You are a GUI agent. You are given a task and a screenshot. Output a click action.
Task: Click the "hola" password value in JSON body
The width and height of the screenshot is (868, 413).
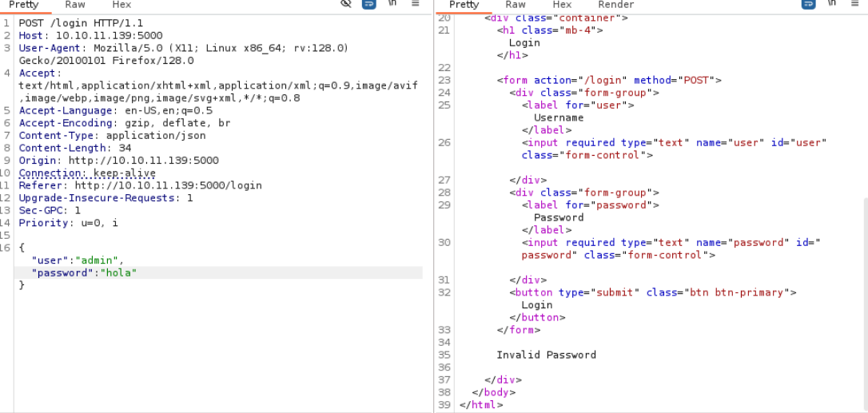[118, 272]
